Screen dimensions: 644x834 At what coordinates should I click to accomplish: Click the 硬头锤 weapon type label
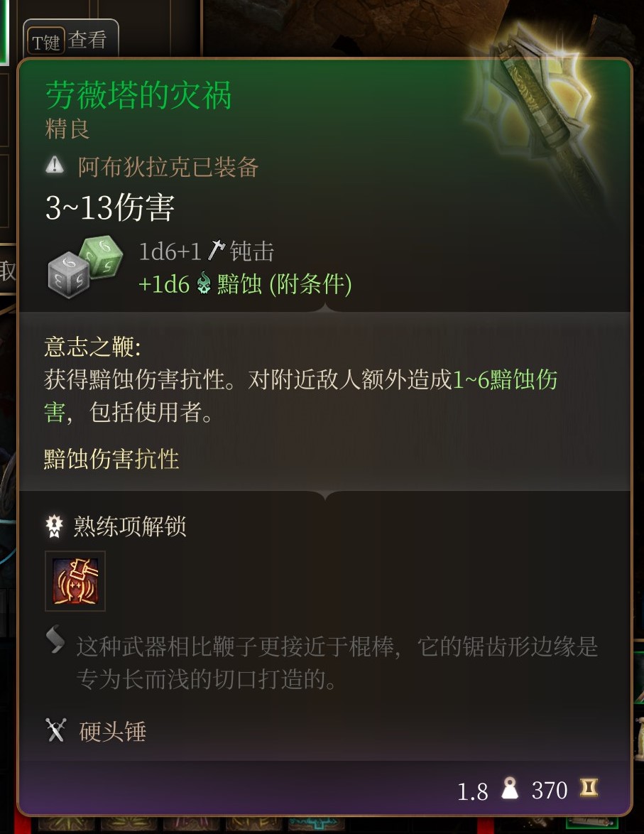112,731
